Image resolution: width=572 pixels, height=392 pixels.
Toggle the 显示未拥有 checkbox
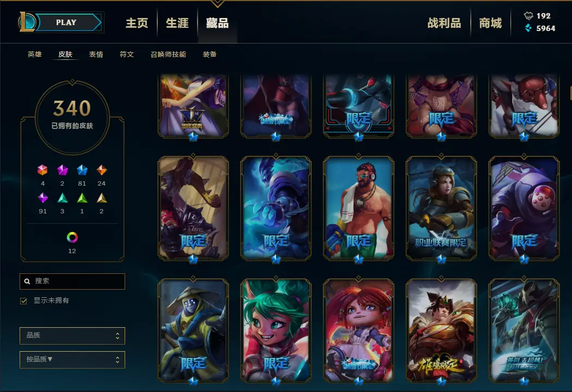(x=24, y=301)
